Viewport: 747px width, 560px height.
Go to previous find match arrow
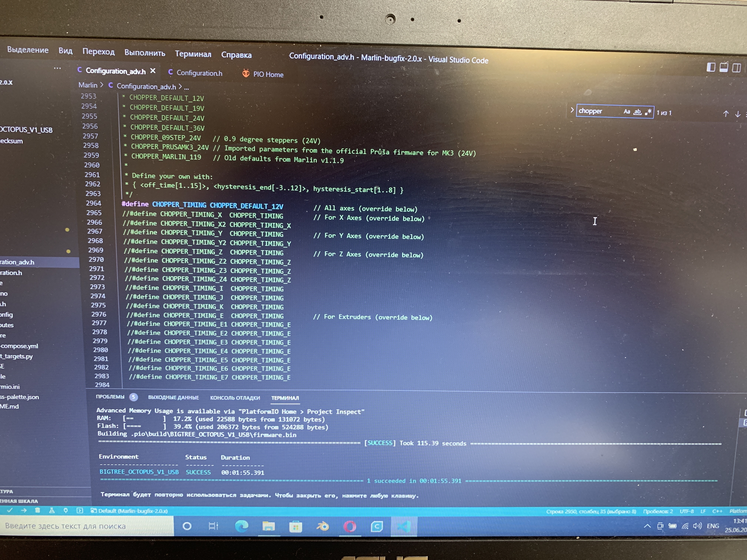click(x=726, y=114)
